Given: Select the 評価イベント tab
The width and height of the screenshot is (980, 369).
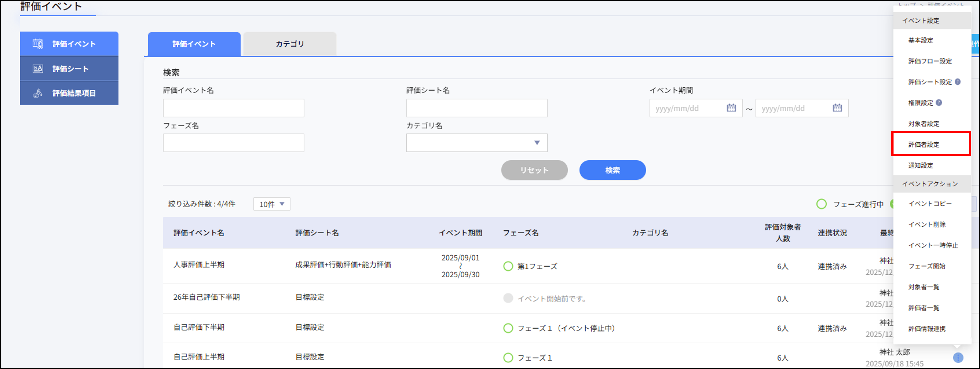Looking at the screenshot, I should [194, 43].
